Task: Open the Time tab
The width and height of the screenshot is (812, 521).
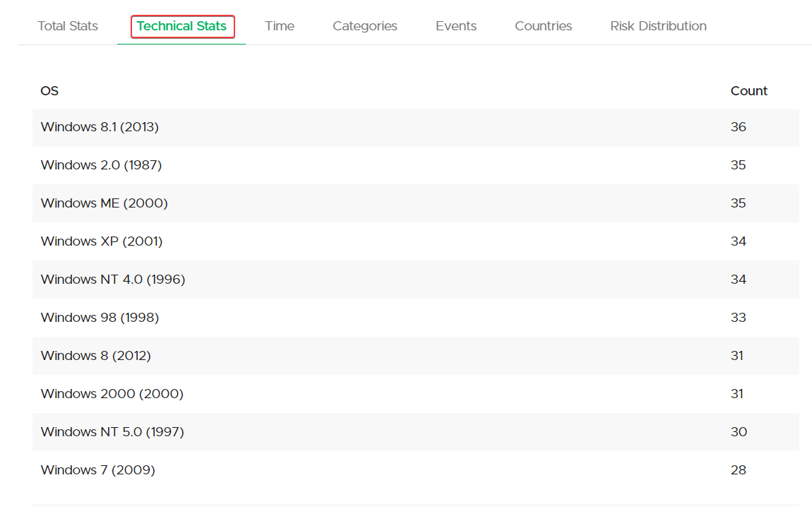Action: point(280,26)
